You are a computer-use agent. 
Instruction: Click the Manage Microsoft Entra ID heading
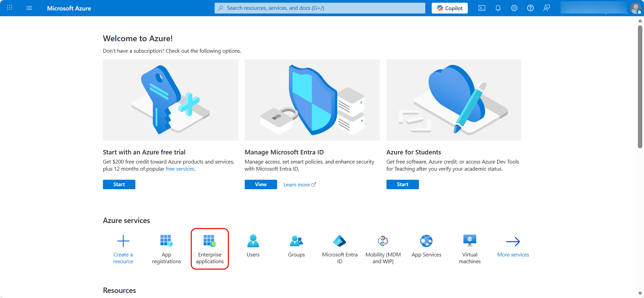[x=284, y=152]
